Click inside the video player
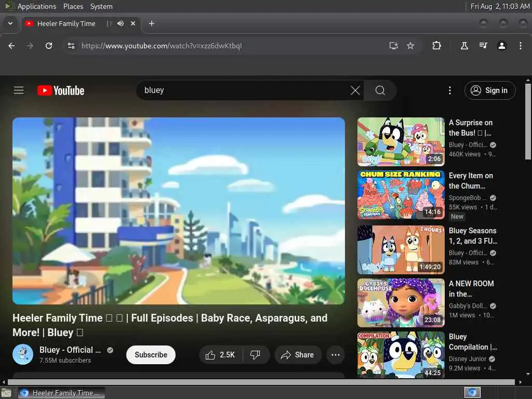Screen dimensions: 532x399 point(179,211)
